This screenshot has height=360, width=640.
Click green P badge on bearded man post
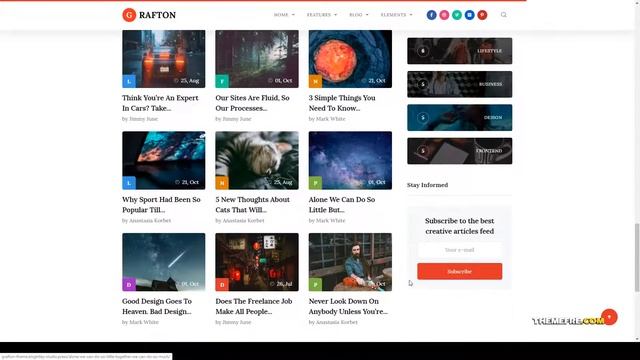point(315,284)
